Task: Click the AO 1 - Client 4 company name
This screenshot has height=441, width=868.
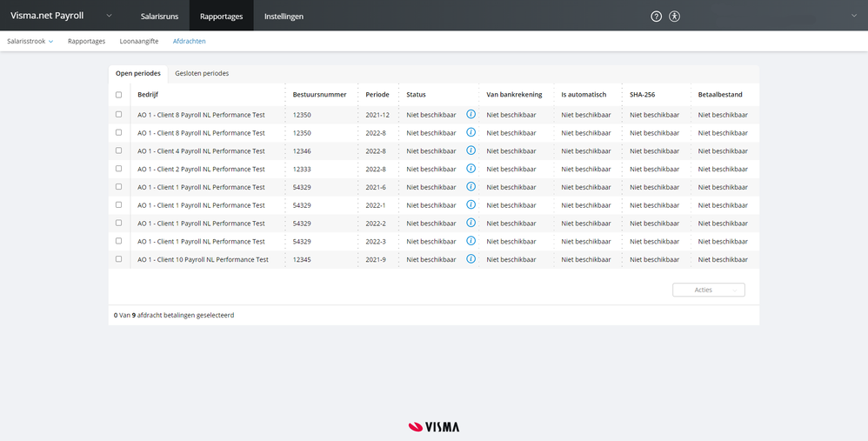Action: tap(202, 151)
